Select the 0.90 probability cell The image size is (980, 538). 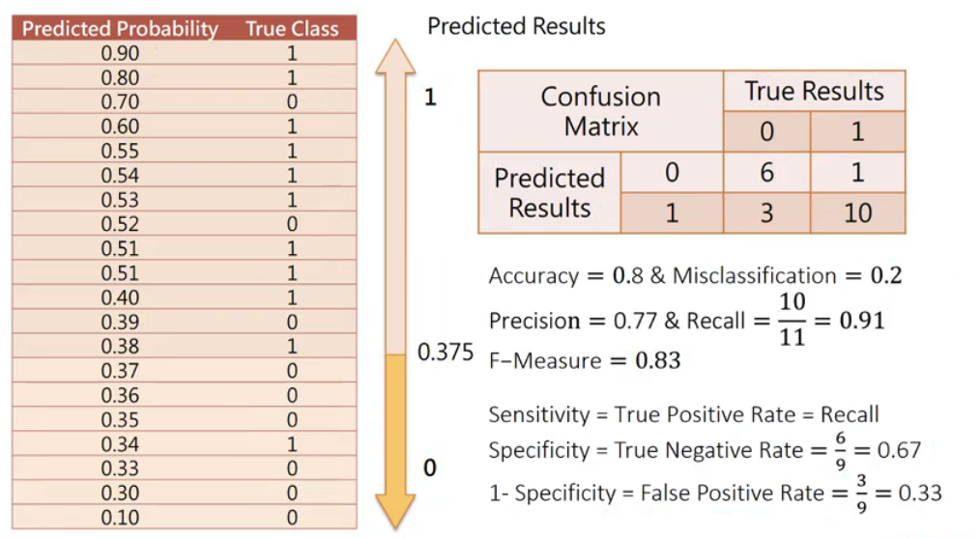pos(120,53)
